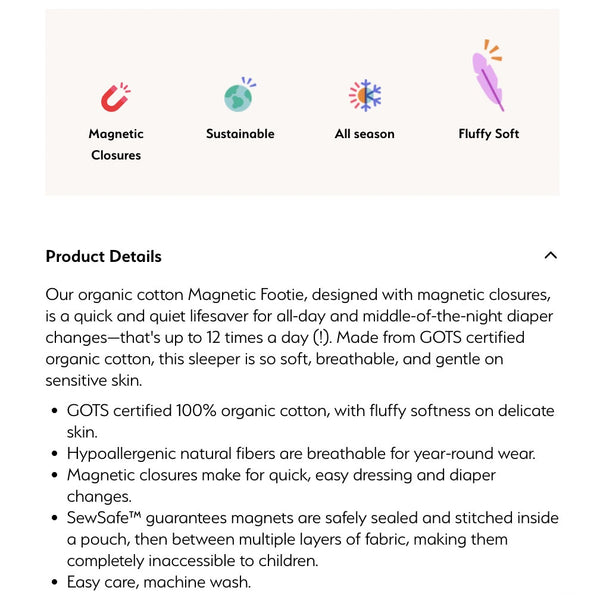Click the words "sensitive skin" in the description
The height and width of the screenshot is (600, 600).
(92, 381)
